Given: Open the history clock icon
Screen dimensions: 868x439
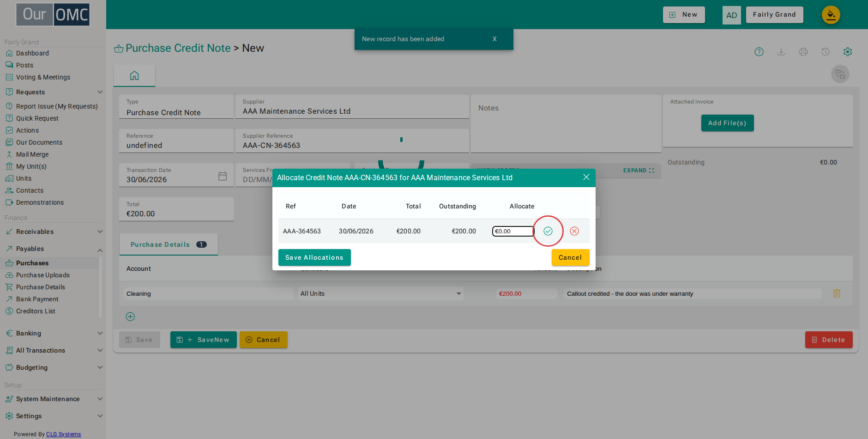Looking at the screenshot, I should click(x=826, y=52).
